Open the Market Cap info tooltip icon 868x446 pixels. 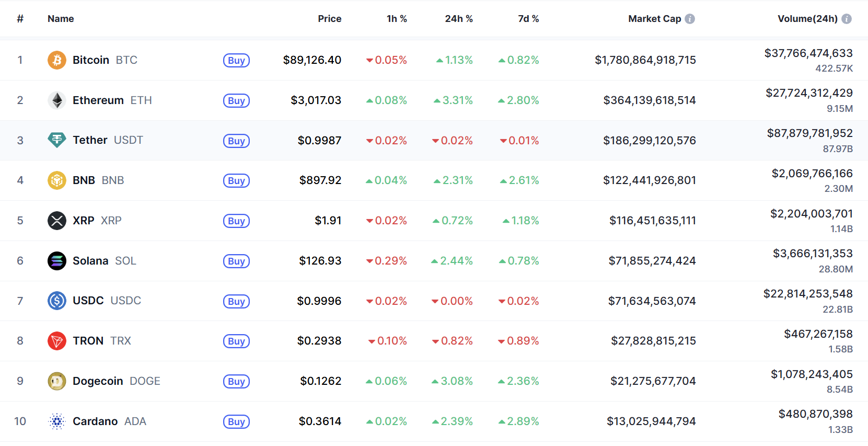pos(690,19)
